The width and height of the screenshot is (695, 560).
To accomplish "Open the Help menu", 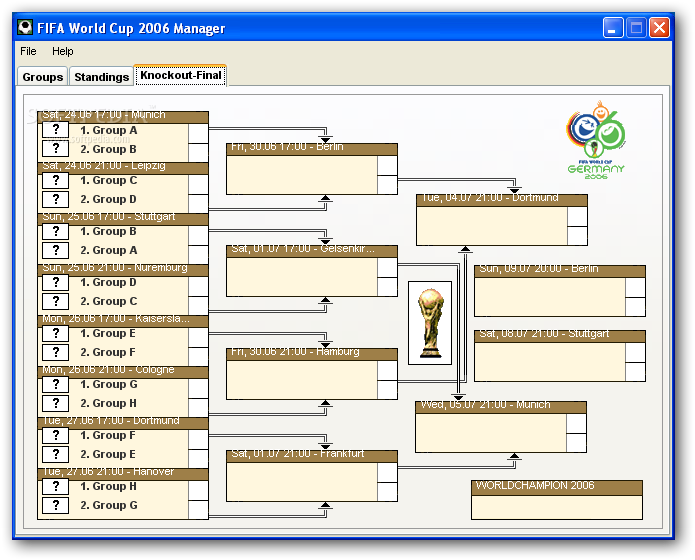I will pos(62,51).
